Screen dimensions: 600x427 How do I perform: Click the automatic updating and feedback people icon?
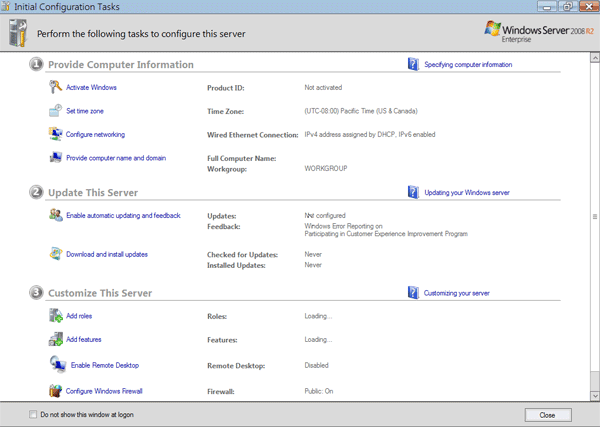(56, 215)
